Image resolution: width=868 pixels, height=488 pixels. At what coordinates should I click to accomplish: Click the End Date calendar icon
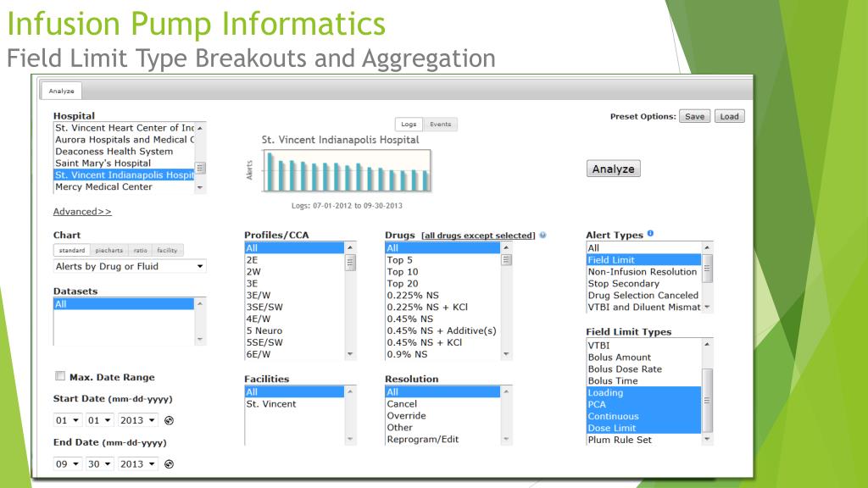point(170,464)
